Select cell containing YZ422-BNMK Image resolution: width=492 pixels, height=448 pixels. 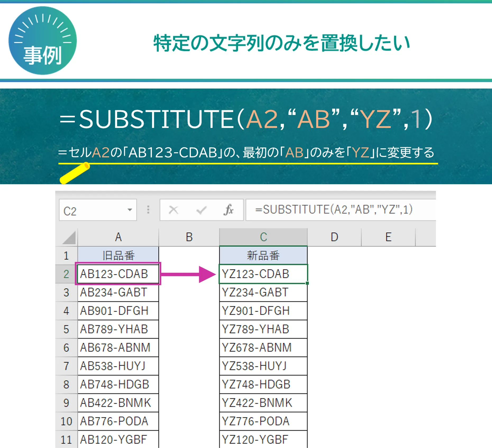tap(263, 403)
